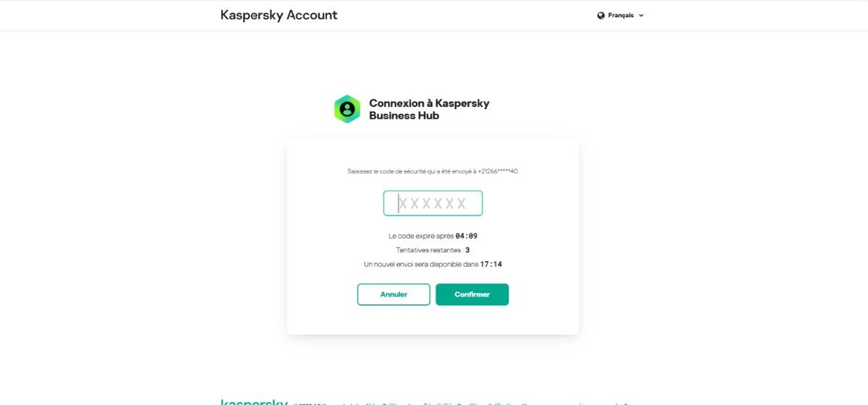Click the green hexagon user icon
Viewport: 868px width, 405px height.
(347, 109)
